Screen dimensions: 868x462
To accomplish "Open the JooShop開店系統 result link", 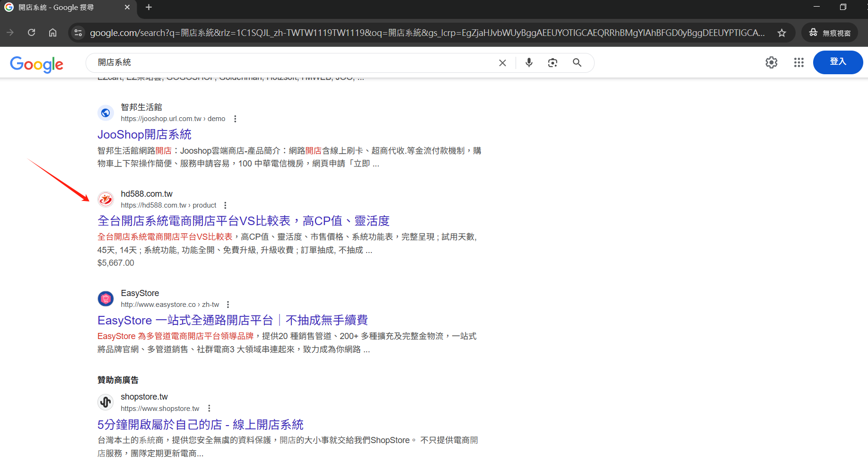I will pyautogui.click(x=144, y=135).
